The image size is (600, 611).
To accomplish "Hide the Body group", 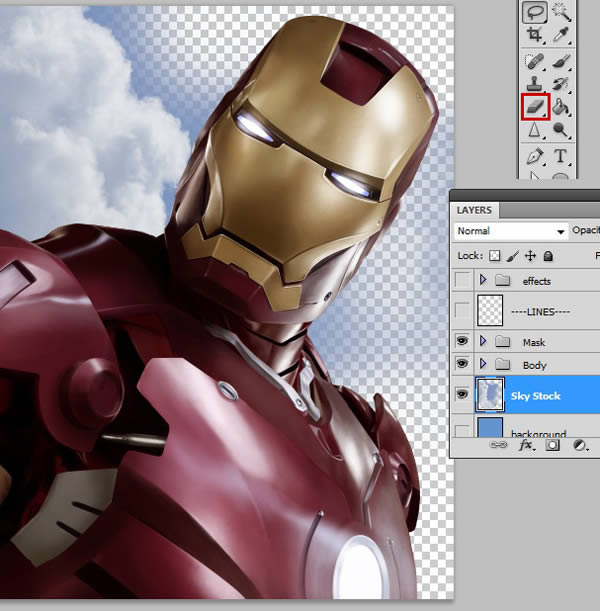I will [x=462, y=364].
